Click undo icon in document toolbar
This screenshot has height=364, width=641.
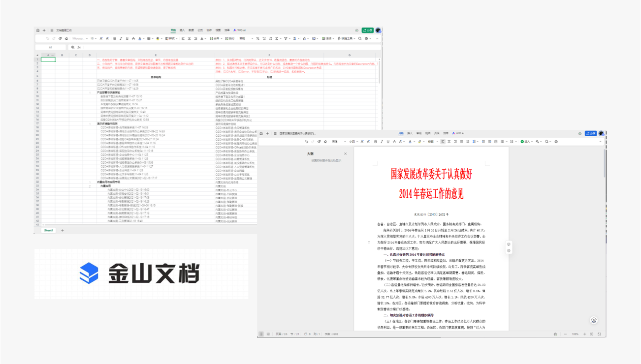coord(306,142)
